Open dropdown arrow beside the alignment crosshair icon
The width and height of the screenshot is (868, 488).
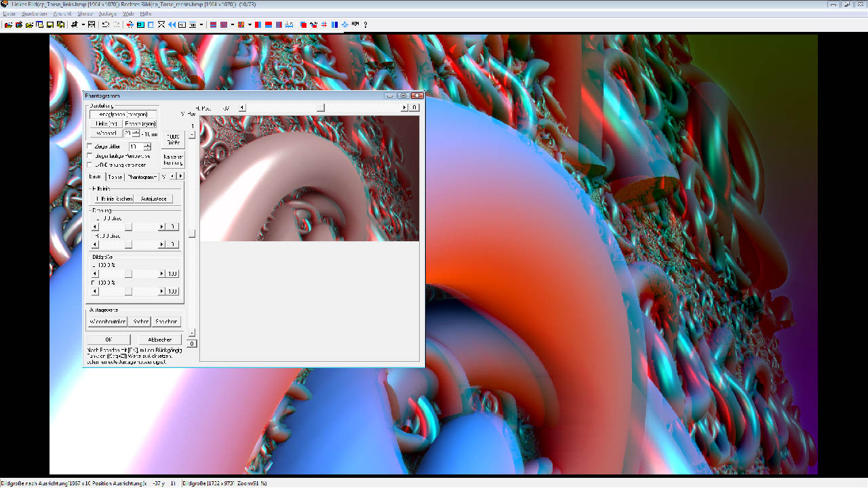pos(83,24)
